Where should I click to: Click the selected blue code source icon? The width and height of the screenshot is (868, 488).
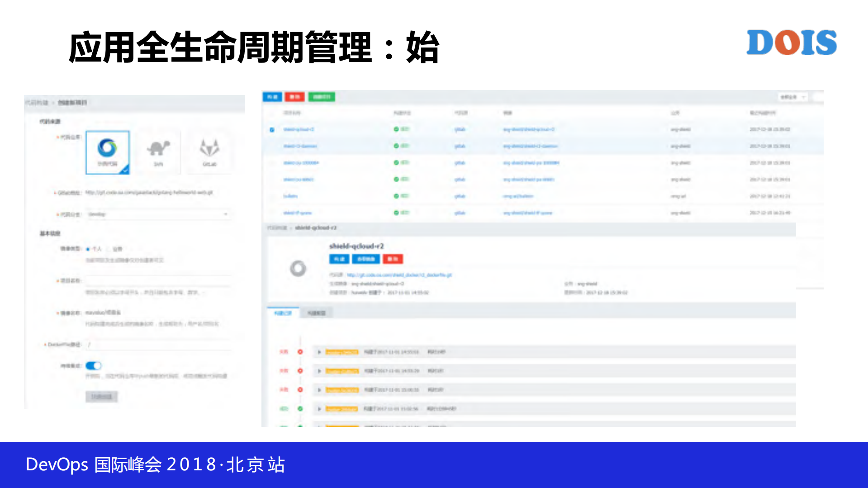point(108,152)
